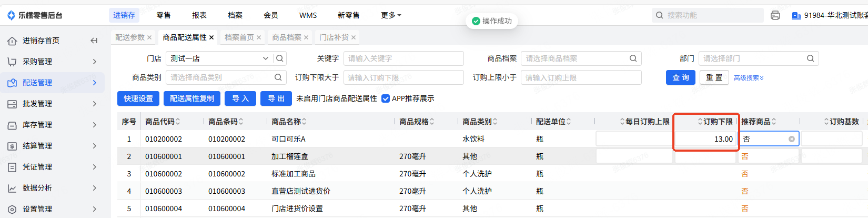Open the 报表 top menu
This screenshot has height=218, width=868.
[199, 15]
